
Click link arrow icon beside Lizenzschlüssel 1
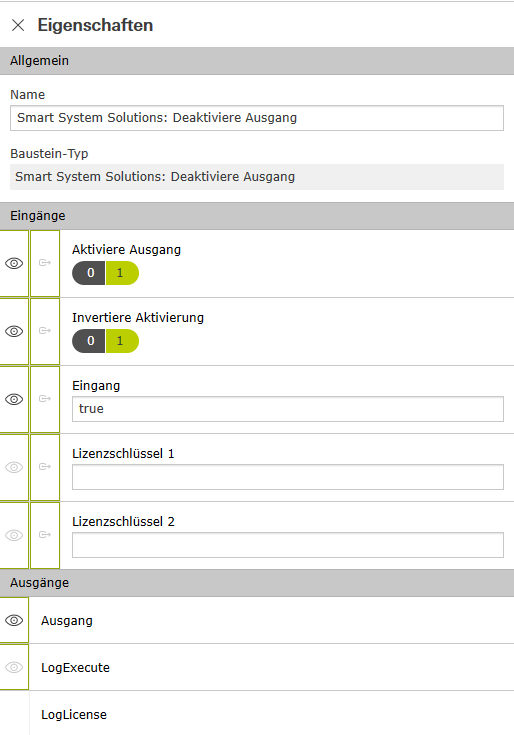[45, 466]
